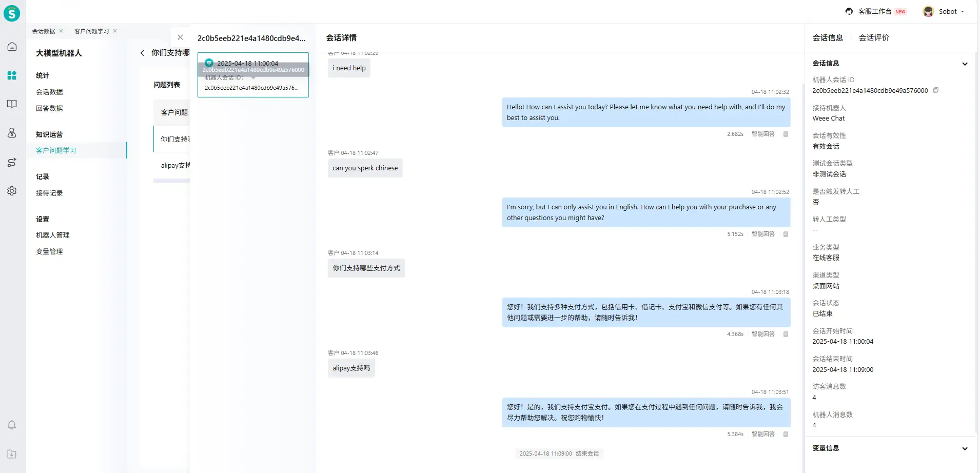Select the 2025-04-18 11:00:04 session card
980x473 pixels.
click(x=253, y=75)
